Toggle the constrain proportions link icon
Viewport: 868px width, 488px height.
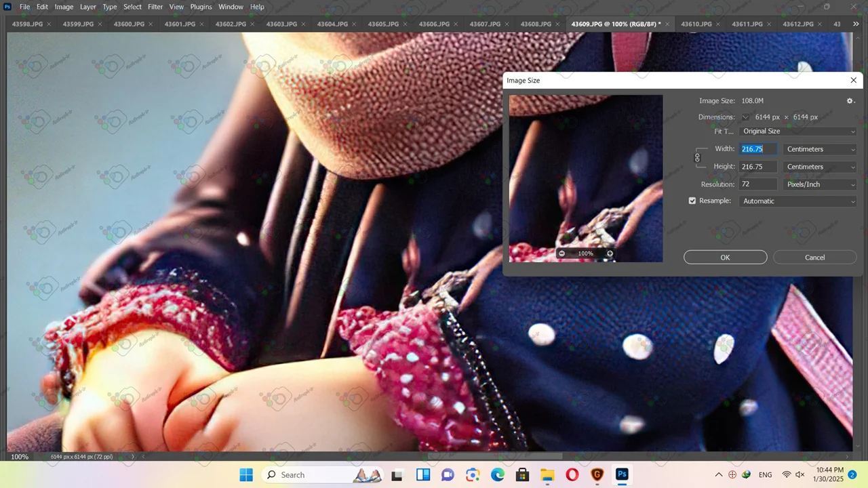tap(697, 158)
